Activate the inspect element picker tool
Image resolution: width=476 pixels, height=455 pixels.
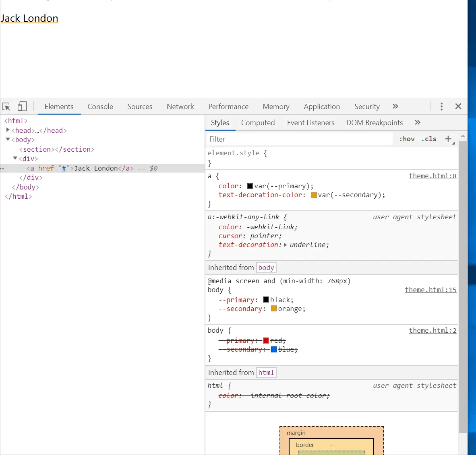[x=6, y=107]
